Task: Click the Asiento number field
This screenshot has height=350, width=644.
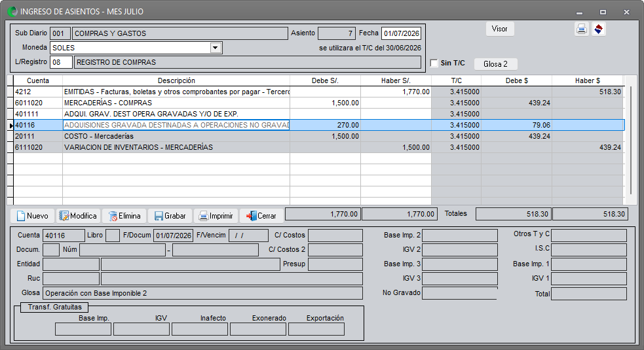Action: (x=336, y=33)
